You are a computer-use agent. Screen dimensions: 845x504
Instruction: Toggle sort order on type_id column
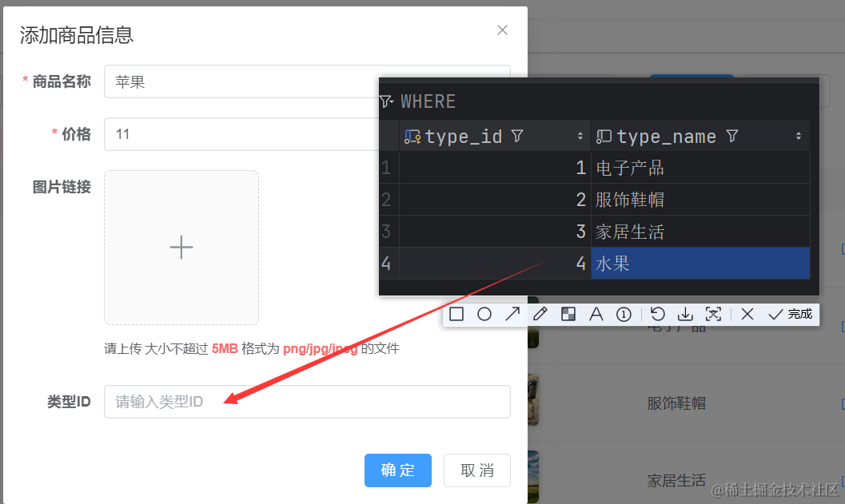click(x=580, y=137)
